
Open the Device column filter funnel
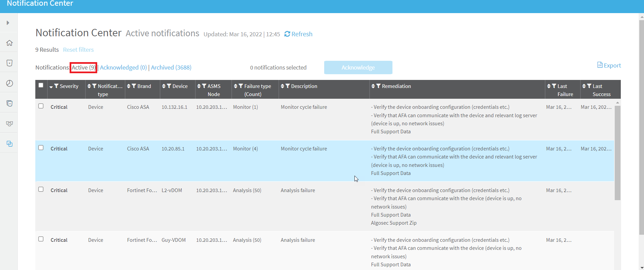click(169, 86)
